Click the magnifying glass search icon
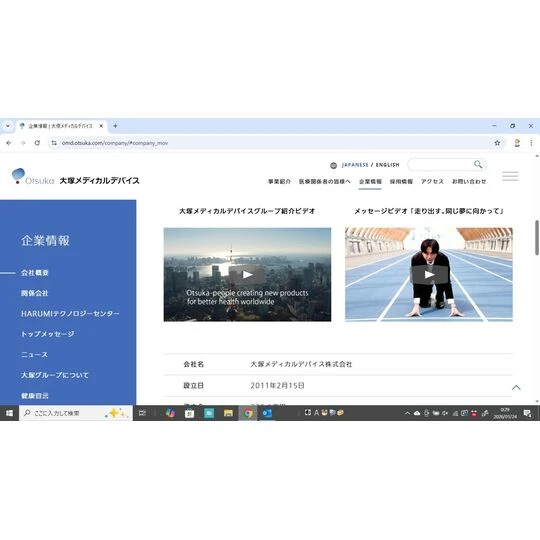540x540 pixels. pos(478,165)
